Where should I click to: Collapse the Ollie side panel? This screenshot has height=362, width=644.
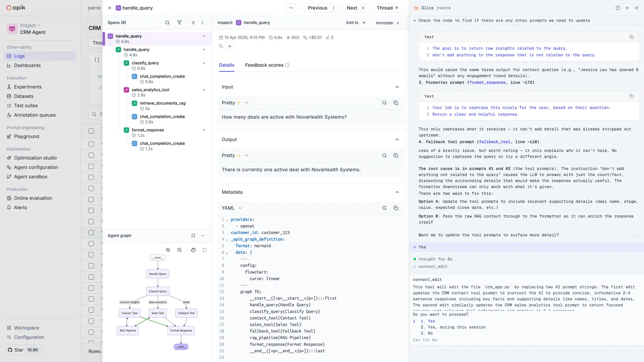click(x=636, y=8)
